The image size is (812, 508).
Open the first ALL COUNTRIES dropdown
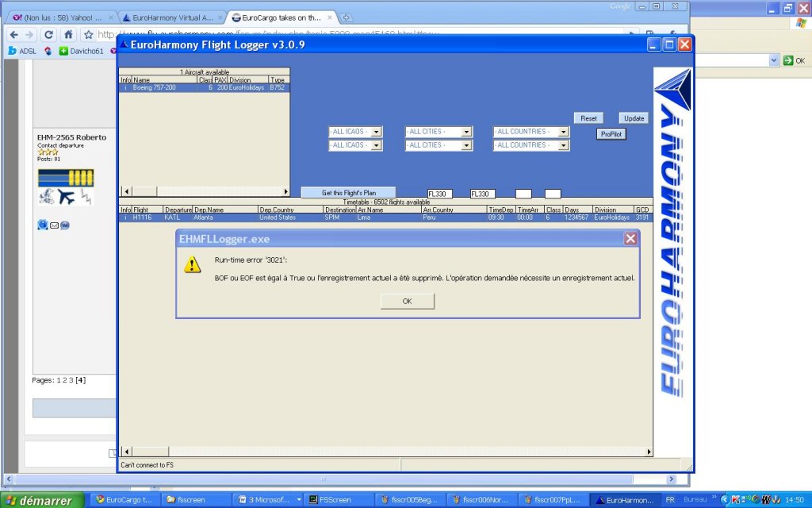(x=563, y=132)
